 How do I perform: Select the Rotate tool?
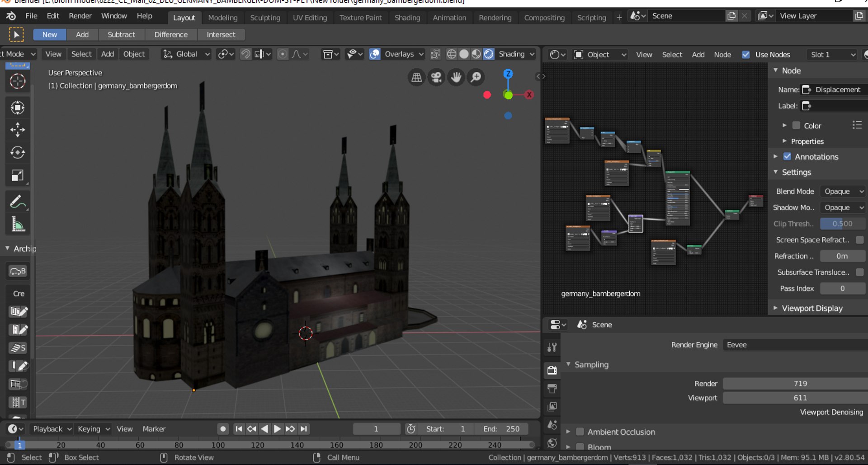pyautogui.click(x=18, y=153)
